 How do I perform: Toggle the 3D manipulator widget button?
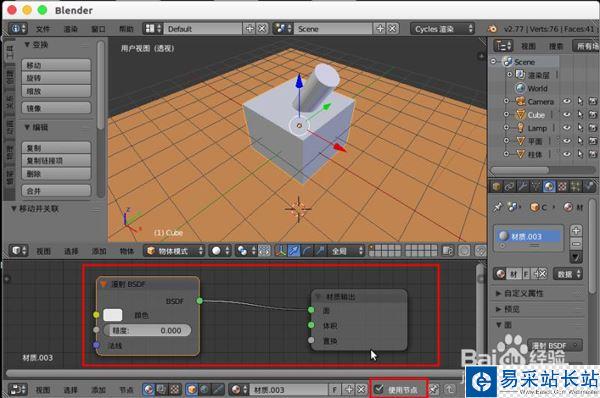pyautogui.click(x=280, y=251)
